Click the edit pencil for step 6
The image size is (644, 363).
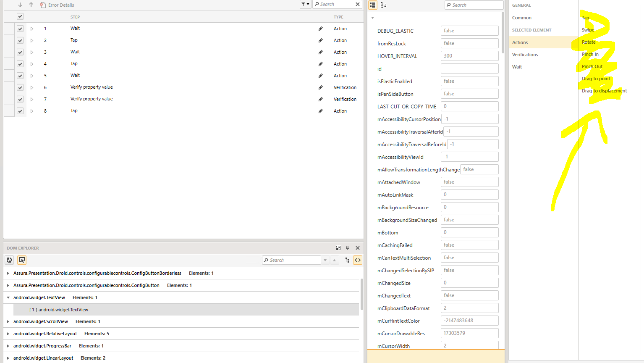(x=321, y=87)
